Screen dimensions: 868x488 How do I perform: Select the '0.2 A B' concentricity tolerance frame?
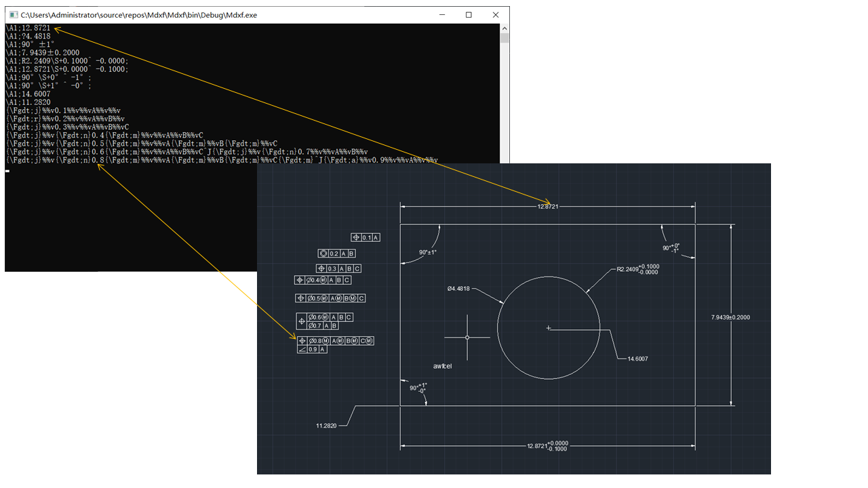click(336, 253)
